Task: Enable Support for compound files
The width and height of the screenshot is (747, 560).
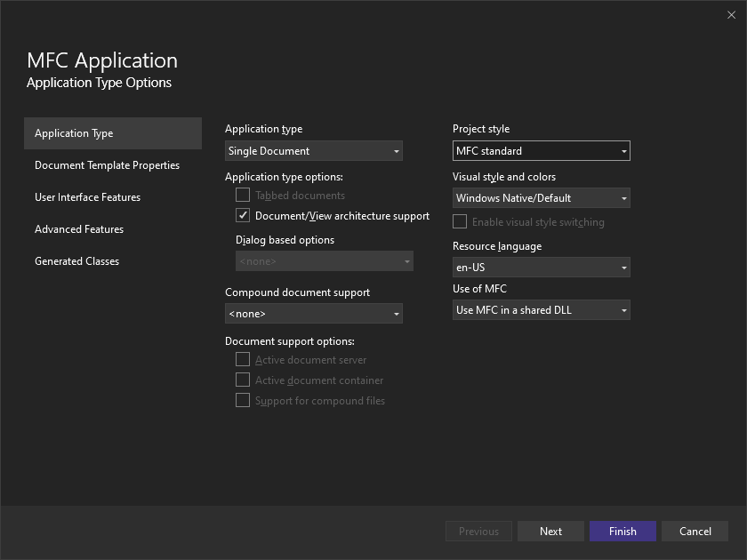Action: pos(243,400)
